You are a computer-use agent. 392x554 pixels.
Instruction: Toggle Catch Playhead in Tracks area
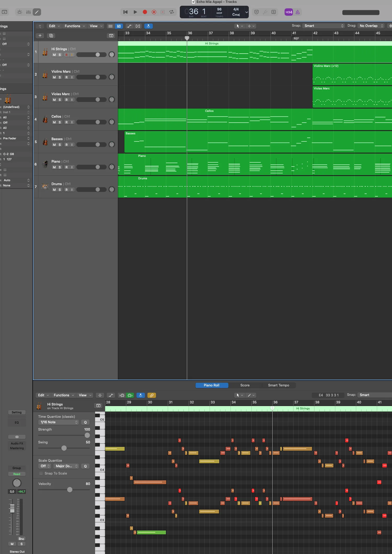pos(148,26)
